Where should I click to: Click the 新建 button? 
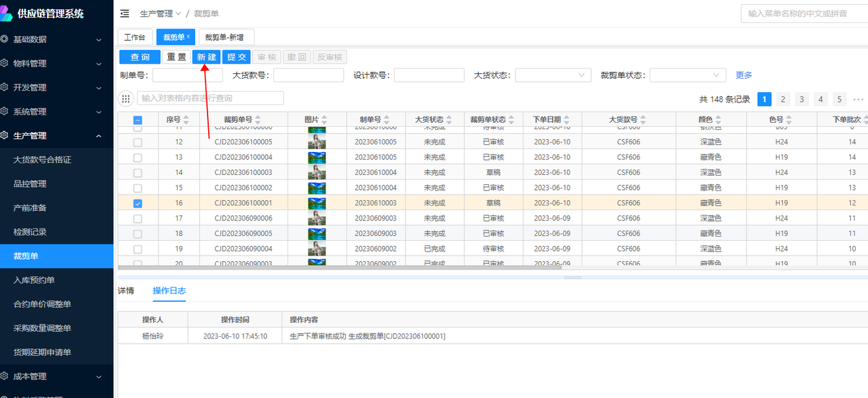click(x=206, y=58)
